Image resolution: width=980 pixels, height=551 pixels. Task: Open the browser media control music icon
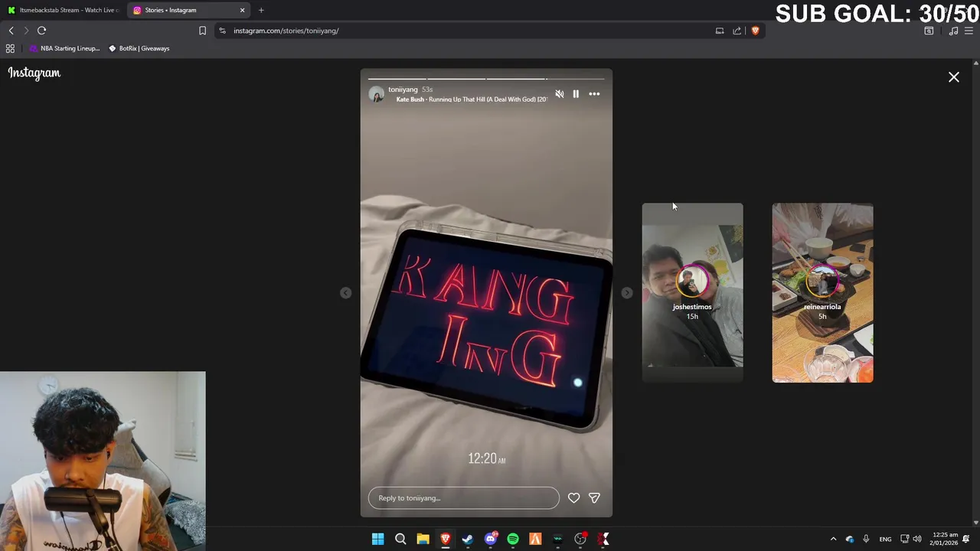(x=953, y=31)
